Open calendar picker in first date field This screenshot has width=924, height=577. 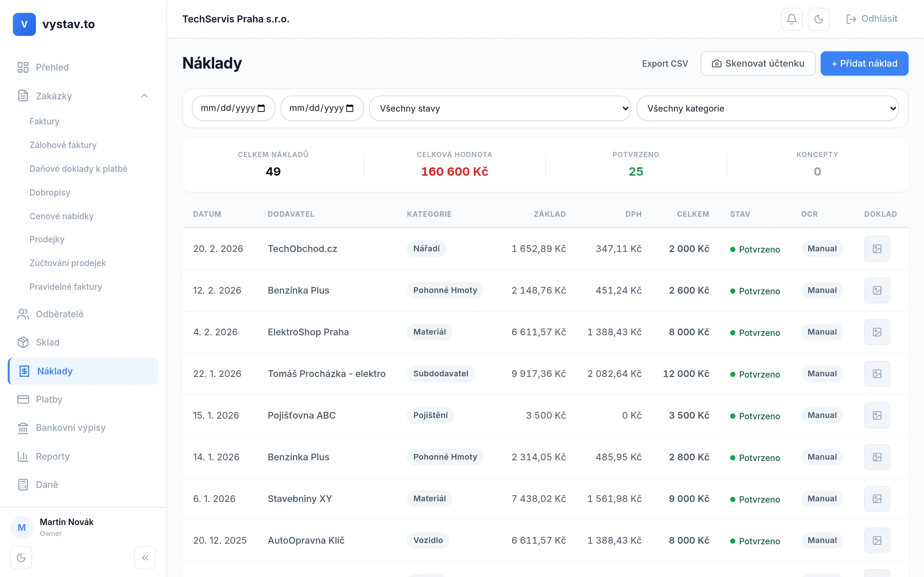[261, 108]
